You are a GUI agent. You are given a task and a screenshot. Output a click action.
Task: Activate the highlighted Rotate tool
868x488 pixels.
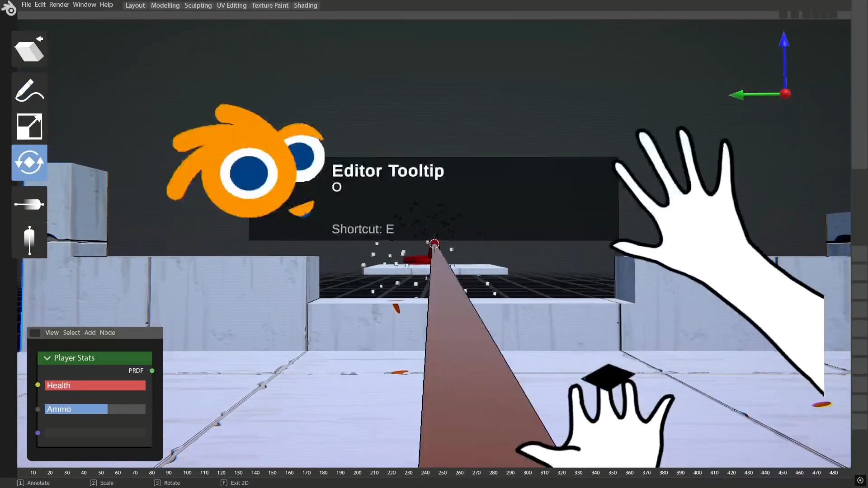(x=29, y=162)
